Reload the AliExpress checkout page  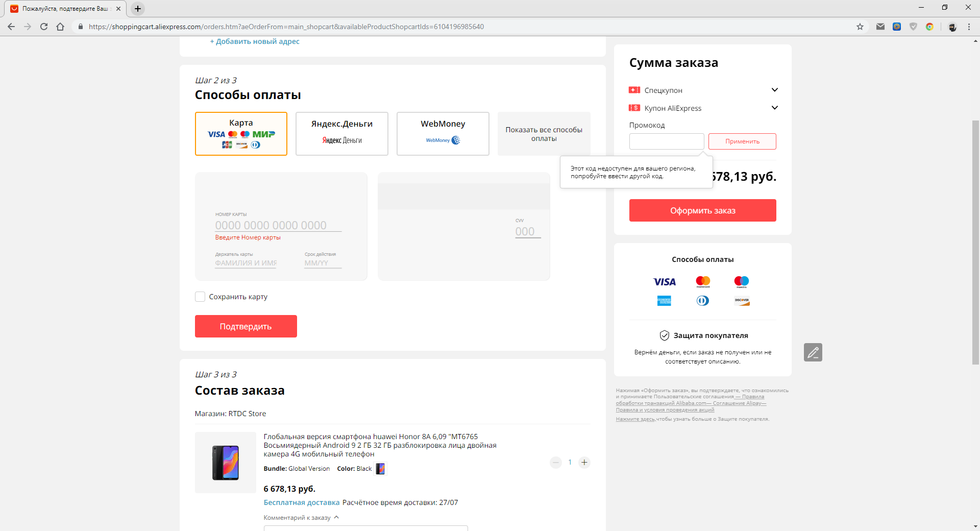(x=44, y=27)
